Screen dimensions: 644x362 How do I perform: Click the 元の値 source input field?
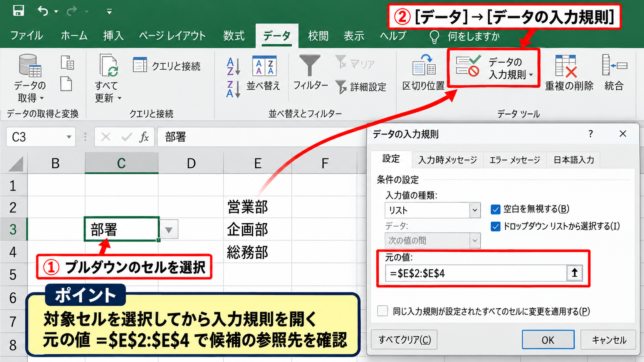(476, 273)
